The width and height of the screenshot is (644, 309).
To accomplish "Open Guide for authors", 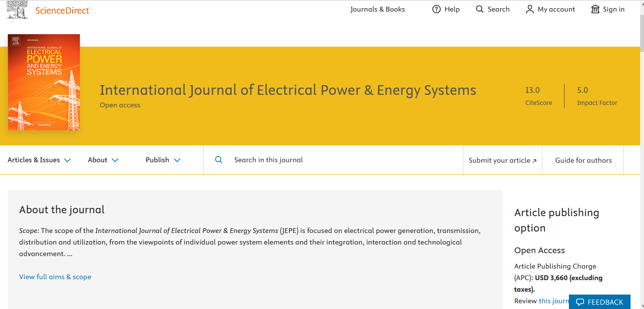I will 583,160.
